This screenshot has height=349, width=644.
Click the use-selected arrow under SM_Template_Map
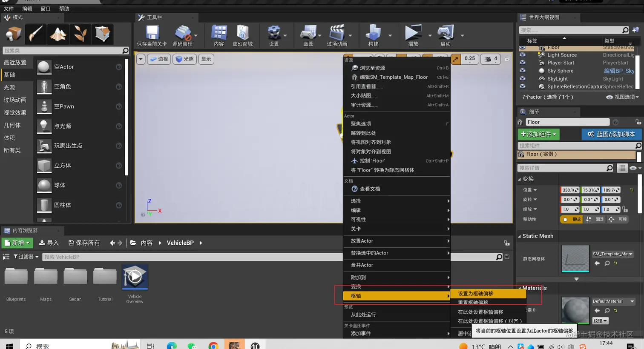pyautogui.click(x=597, y=263)
